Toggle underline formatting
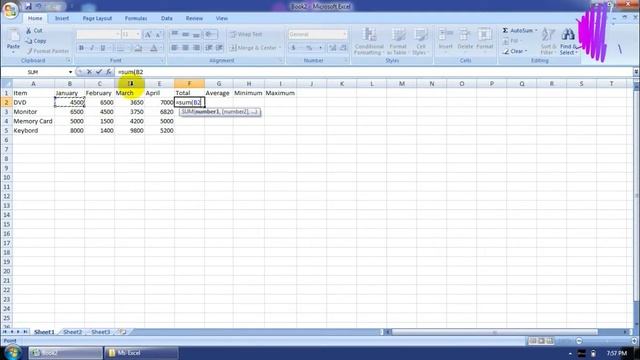 [x=103, y=48]
